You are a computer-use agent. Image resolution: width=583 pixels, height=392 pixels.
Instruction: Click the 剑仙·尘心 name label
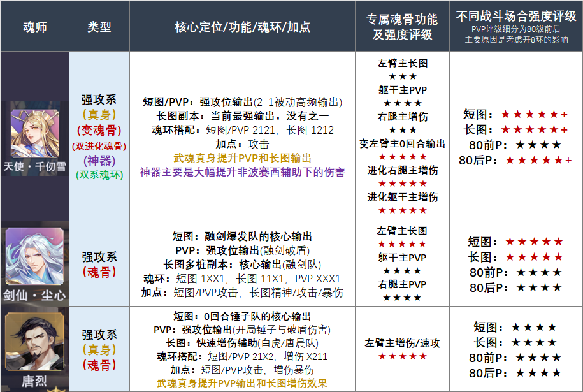point(34,296)
